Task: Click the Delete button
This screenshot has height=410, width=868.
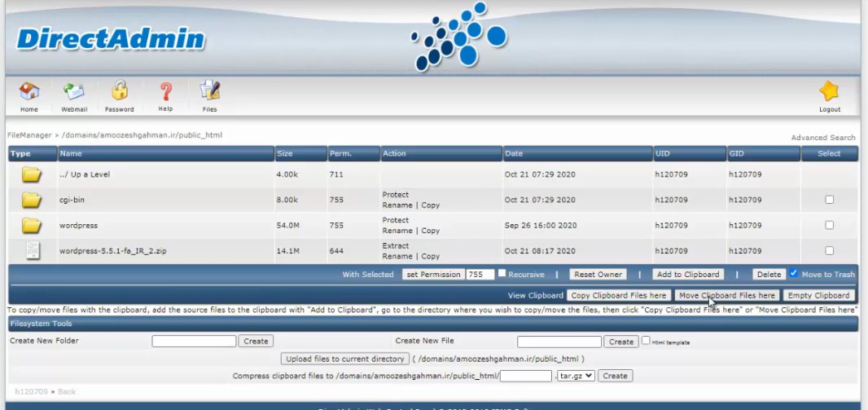Action: click(769, 274)
